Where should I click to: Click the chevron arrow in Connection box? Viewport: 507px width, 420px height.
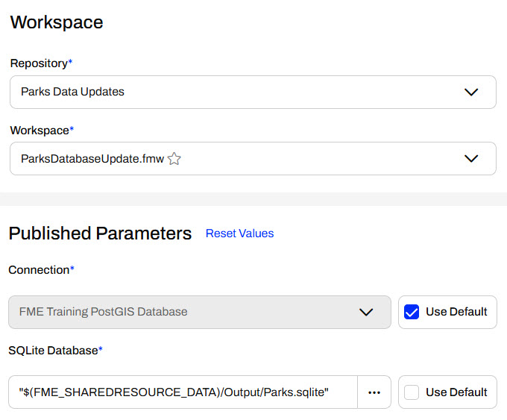pos(366,312)
